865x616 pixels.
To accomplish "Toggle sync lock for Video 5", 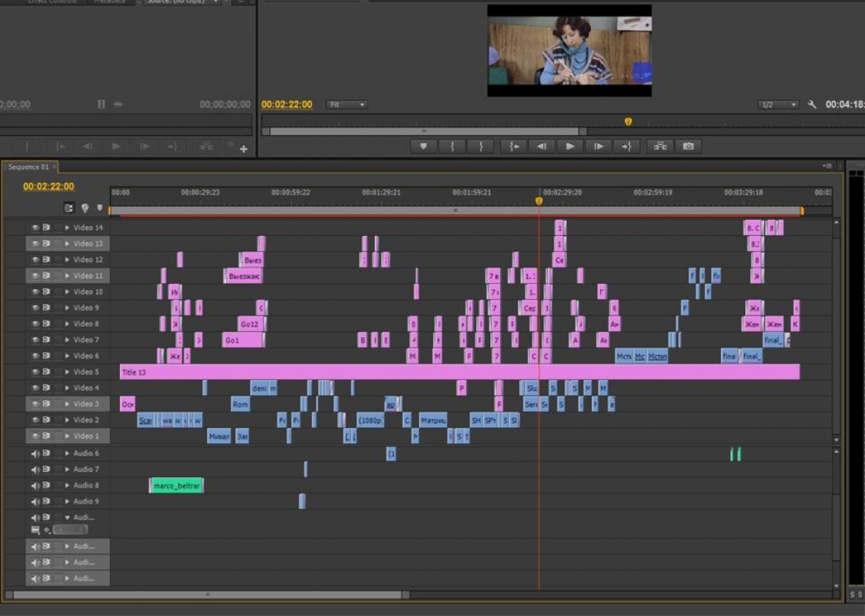I will pos(46,372).
